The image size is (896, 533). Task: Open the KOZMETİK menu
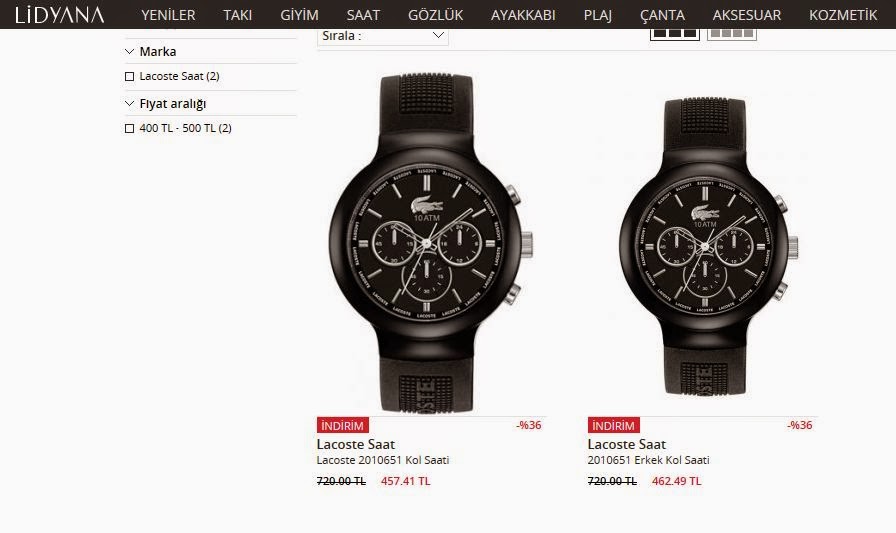tap(843, 15)
